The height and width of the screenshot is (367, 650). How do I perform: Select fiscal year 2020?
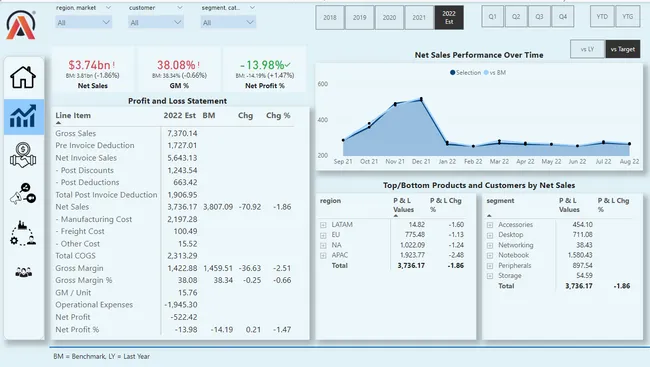[x=389, y=17]
